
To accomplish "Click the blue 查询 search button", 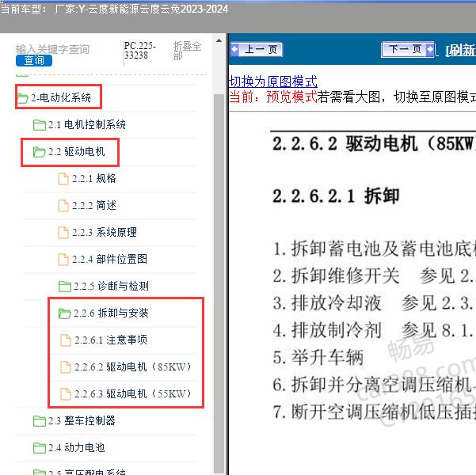I will click(x=34, y=60).
